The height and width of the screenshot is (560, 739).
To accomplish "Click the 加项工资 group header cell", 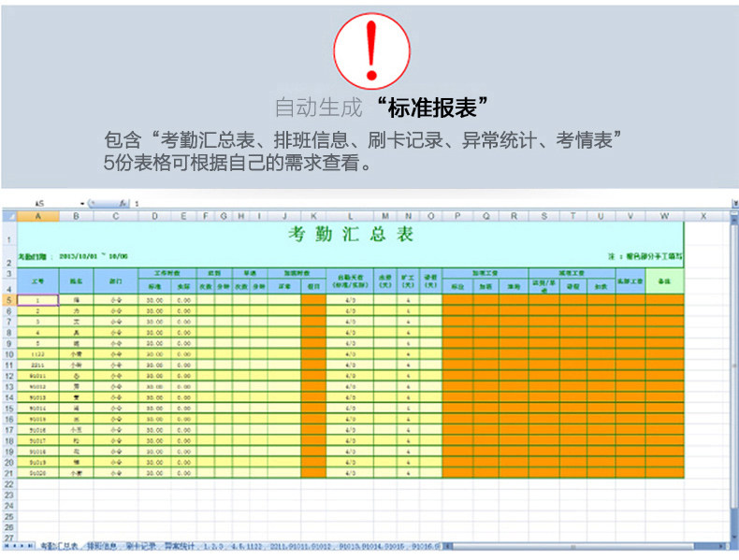I will click(x=485, y=273).
